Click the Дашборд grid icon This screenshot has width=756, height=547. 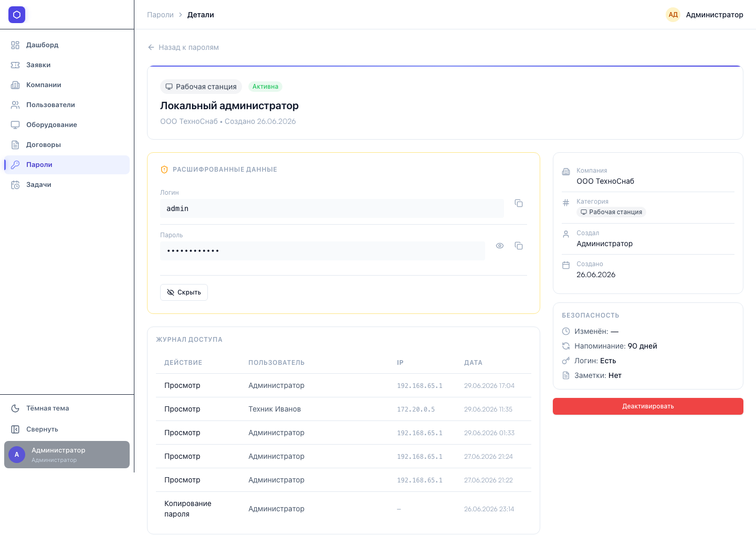click(15, 45)
